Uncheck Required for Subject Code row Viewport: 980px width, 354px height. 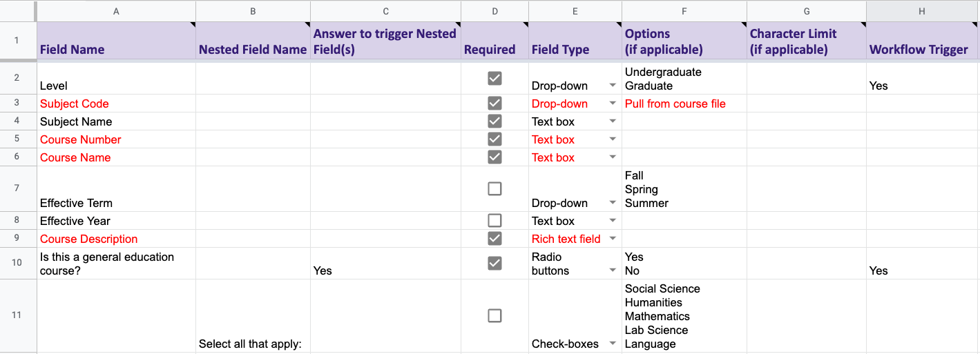click(494, 104)
